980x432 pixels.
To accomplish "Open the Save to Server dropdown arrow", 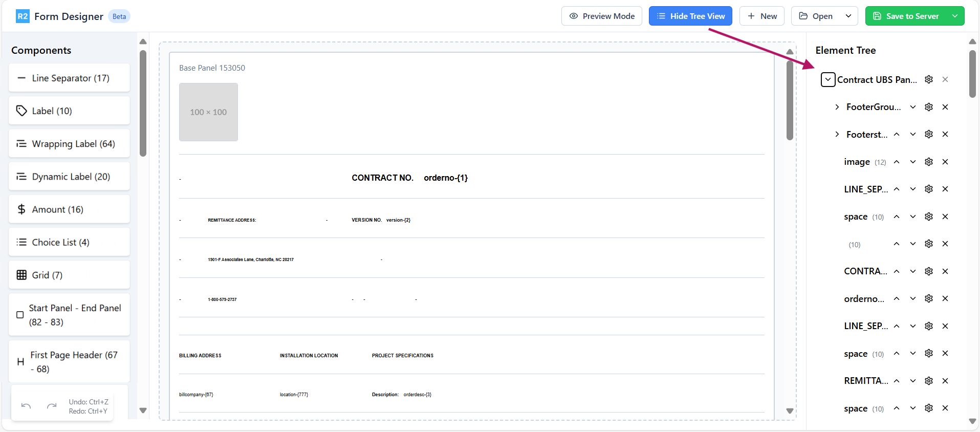I will pyautogui.click(x=955, y=16).
